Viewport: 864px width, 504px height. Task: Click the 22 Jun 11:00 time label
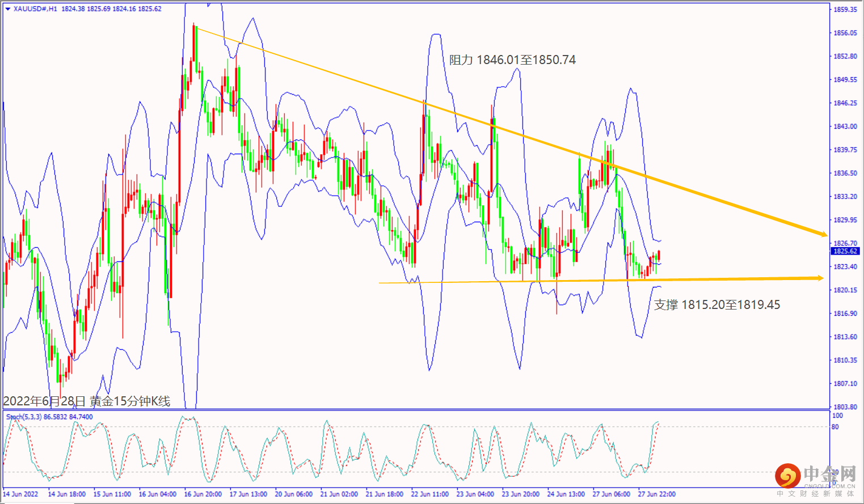click(x=430, y=494)
